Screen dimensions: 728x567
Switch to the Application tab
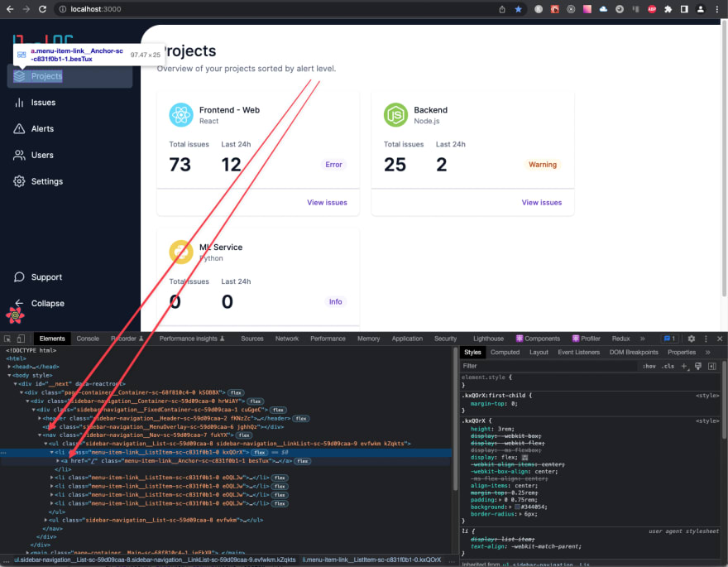(407, 339)
